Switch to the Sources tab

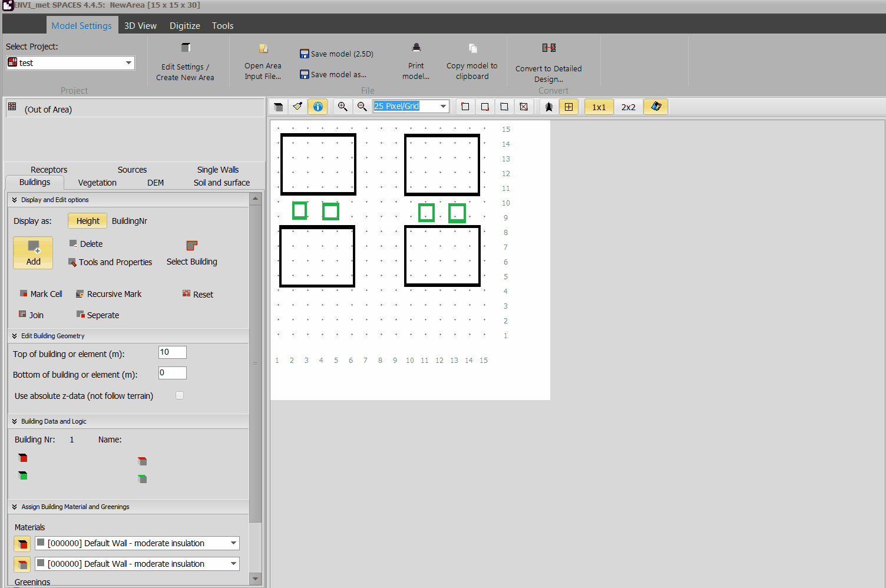click(132, 170)
